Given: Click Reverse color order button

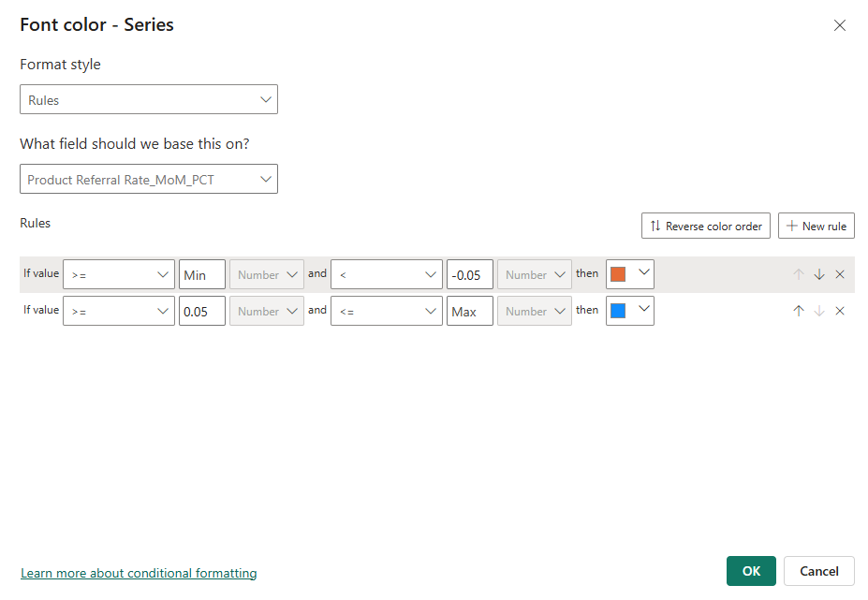Looking at the screenshot, I should [x=705, y=226].
